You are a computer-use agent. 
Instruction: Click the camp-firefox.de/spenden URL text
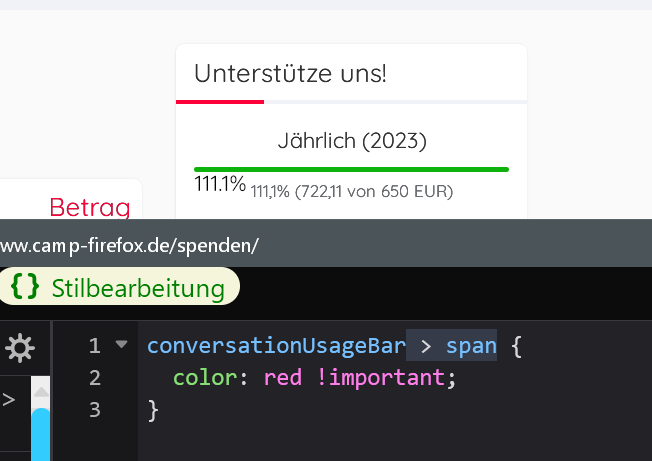click(130, 245)
